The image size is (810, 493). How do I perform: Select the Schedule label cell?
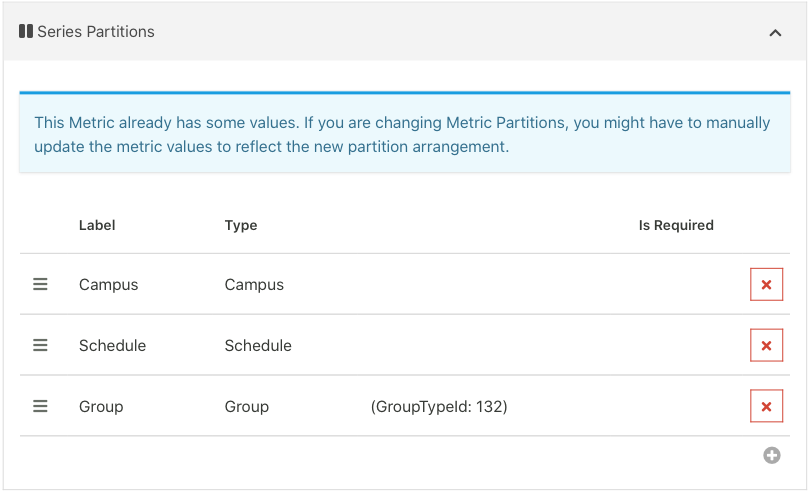pos(113,346)
